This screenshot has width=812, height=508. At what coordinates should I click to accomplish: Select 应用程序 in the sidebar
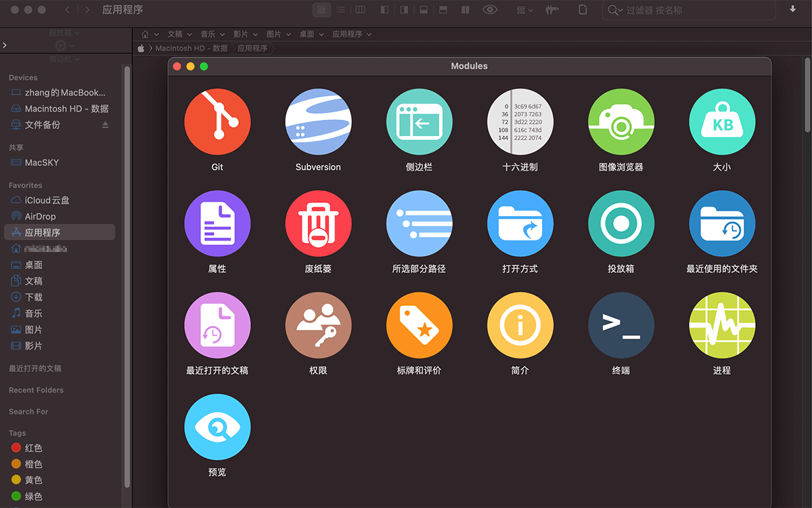pos(43,232)
